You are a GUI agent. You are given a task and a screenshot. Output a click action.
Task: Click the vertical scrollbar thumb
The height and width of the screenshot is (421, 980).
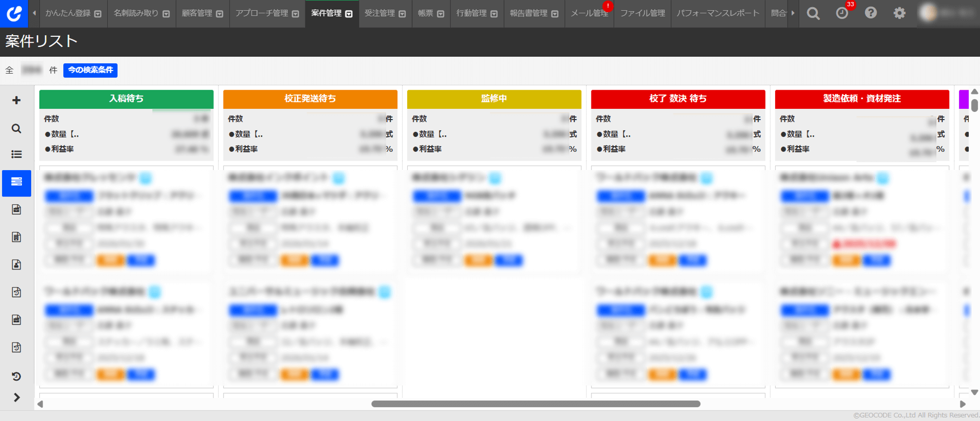[975, 105]
